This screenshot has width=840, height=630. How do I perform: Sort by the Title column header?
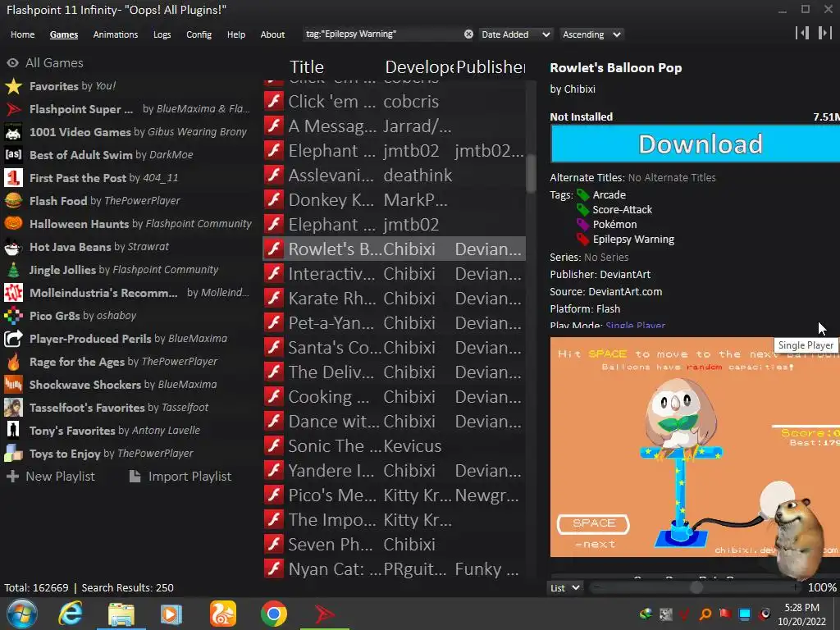pyautogui.click(x=307, y=67)
